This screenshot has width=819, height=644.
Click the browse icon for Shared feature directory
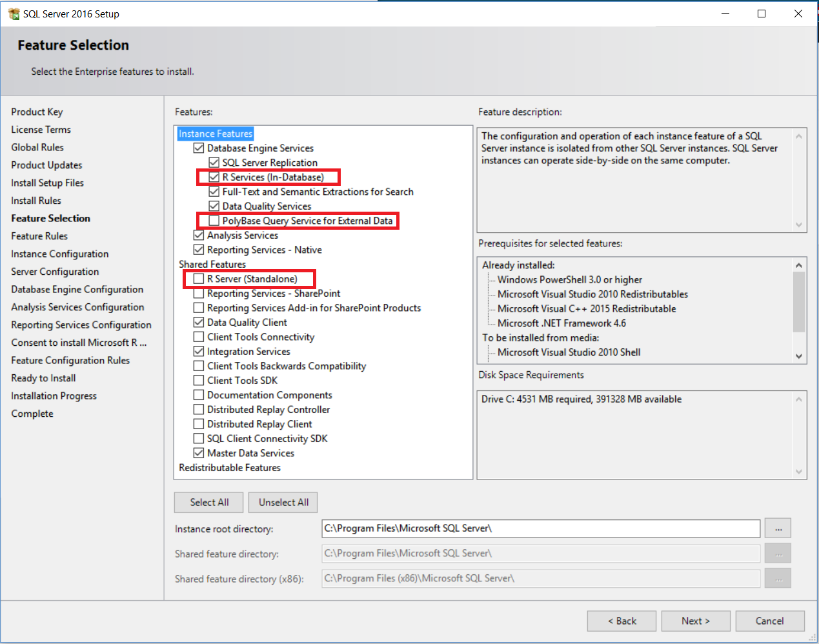pos(778,553)
